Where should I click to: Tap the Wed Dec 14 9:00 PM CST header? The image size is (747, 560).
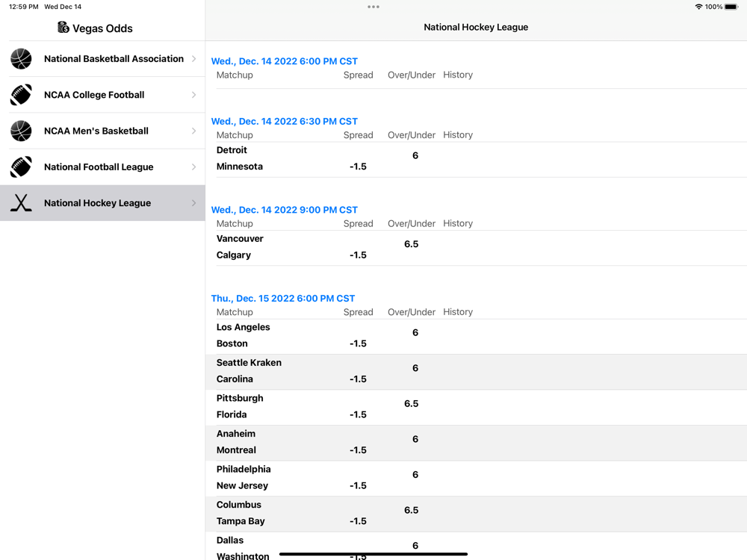click(285, 210)
